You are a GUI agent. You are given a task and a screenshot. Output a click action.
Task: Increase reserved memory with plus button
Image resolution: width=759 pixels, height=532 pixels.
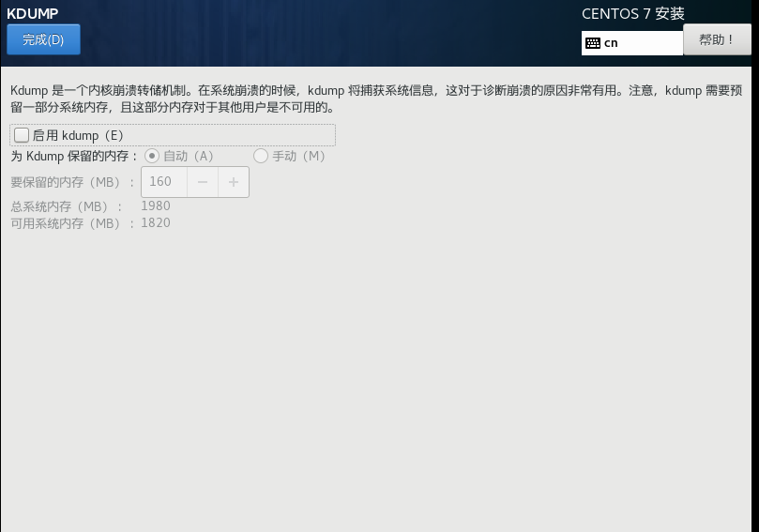coord(234,182)
